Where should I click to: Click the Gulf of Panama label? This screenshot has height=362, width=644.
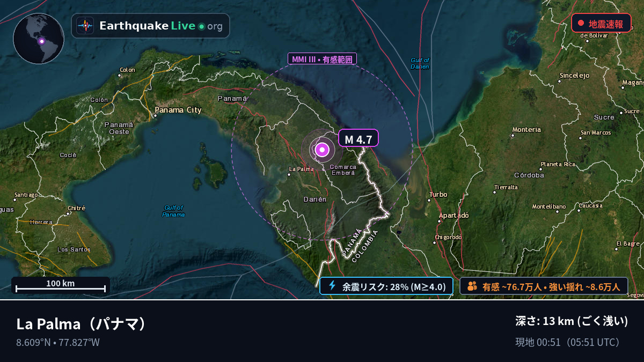tap(173, 211)
